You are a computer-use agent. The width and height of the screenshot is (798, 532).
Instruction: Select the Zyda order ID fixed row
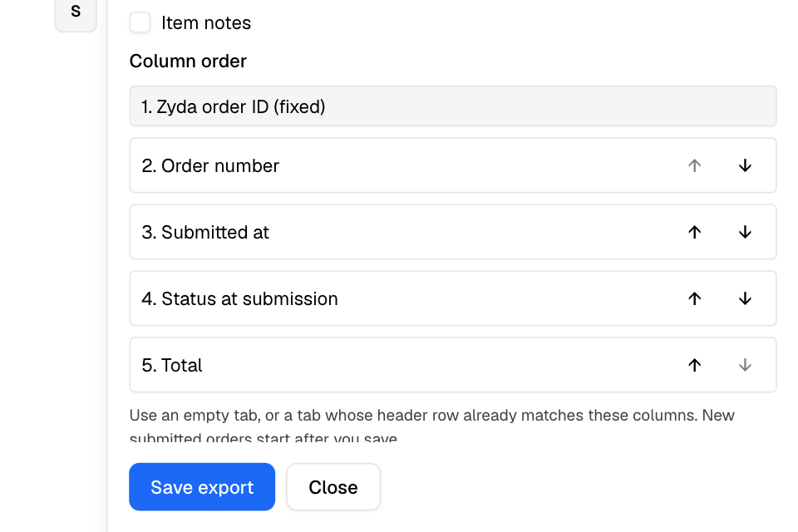pyautogui.click(x=453, y=106)
